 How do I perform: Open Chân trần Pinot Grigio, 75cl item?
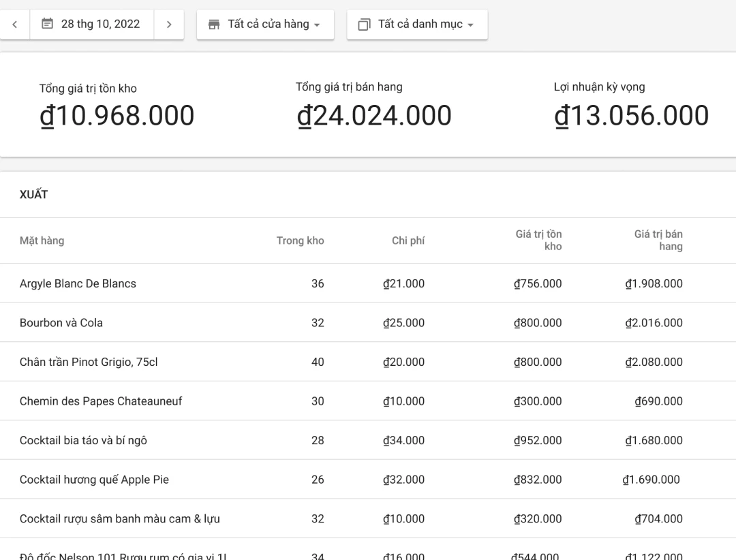pyautogui.click(x=89, y=362)
